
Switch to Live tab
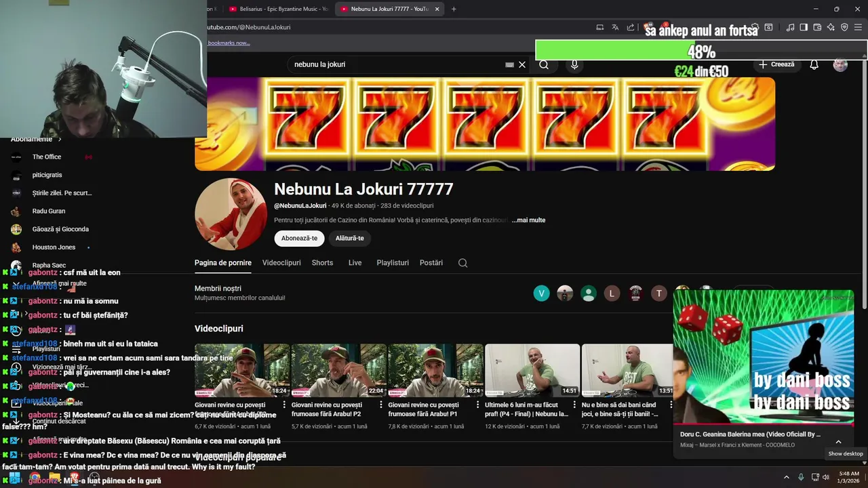[x=355, y=263]
